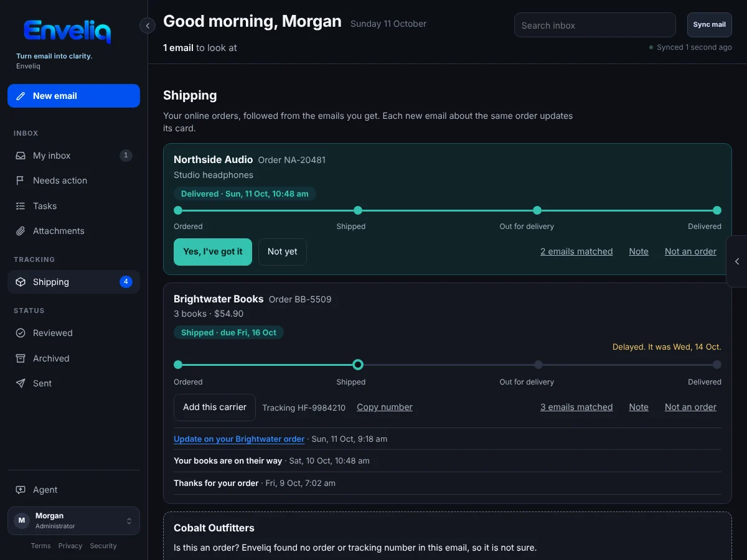
Task: Copy number for tracking HF-9984210
Action: pyautogui.click(x=385, y=407)
